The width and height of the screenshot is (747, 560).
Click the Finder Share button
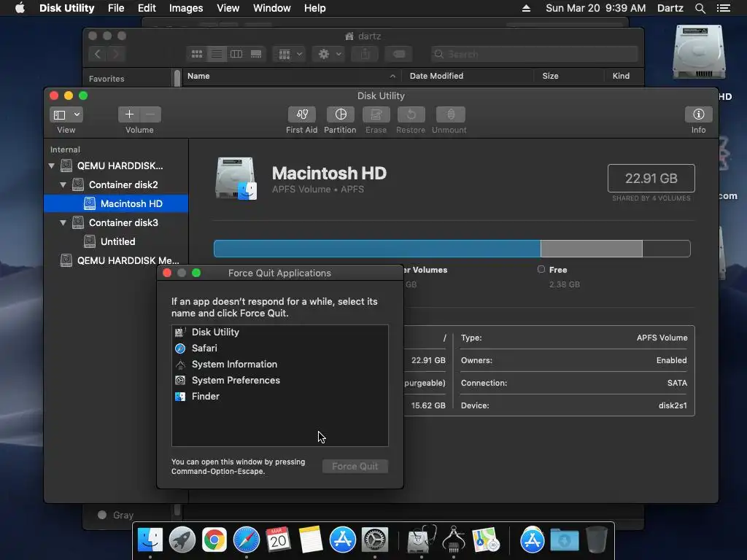(x=365, y=54)
